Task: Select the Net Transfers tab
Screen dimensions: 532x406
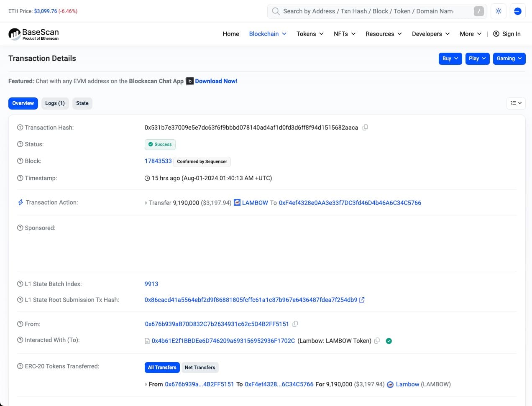Action: pyautogui.click(x=200, y=368)
